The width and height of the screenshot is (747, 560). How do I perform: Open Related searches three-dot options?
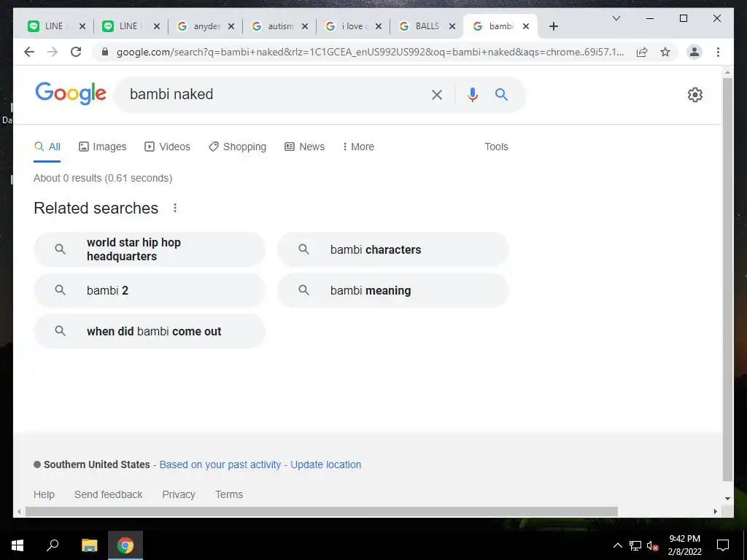coord(175,208)
